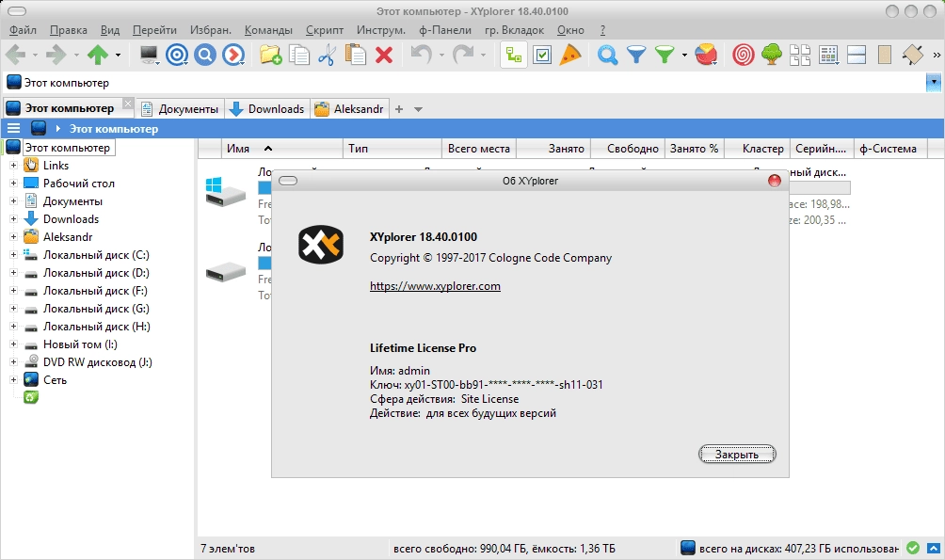945x560 pixels.
Task: Click the breadcrumb triangle before Этот компьютер
Action: point(57,128)
